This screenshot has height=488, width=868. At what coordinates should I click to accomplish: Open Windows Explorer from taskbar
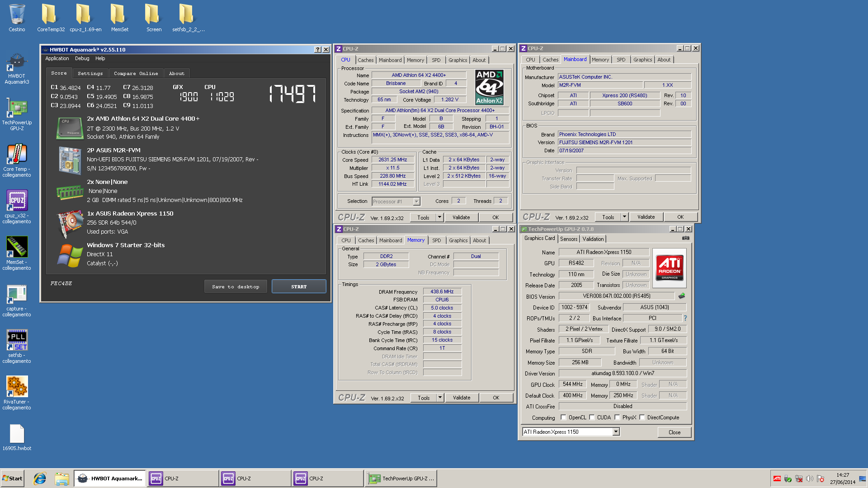(x=61, y=479)
